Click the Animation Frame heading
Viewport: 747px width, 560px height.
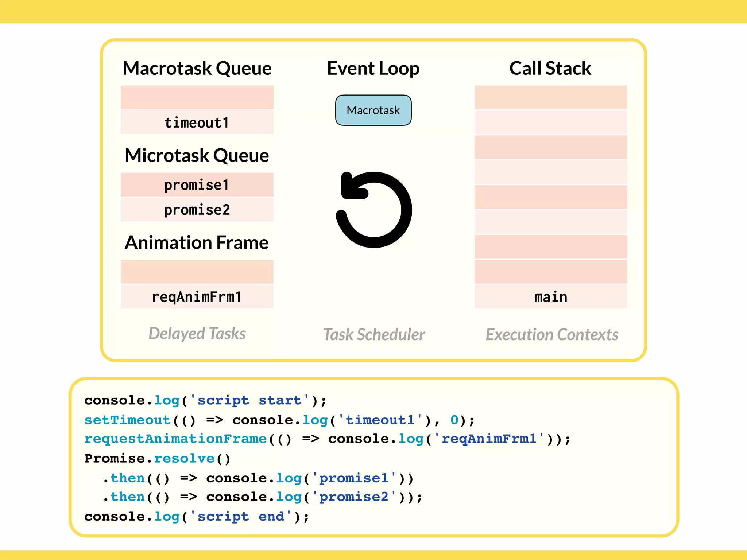click(197, 242)
